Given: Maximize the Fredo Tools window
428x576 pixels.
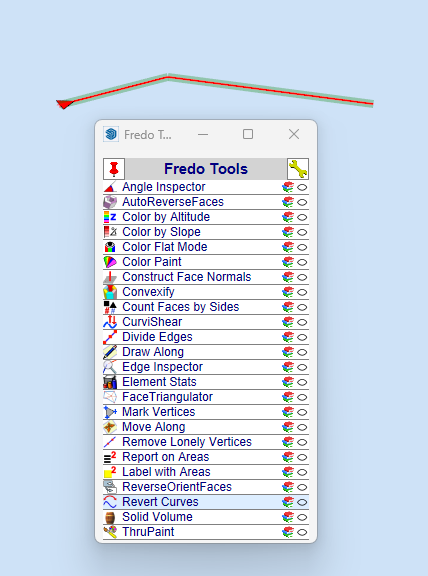Looking at the screenshot, I should (248, 134).
